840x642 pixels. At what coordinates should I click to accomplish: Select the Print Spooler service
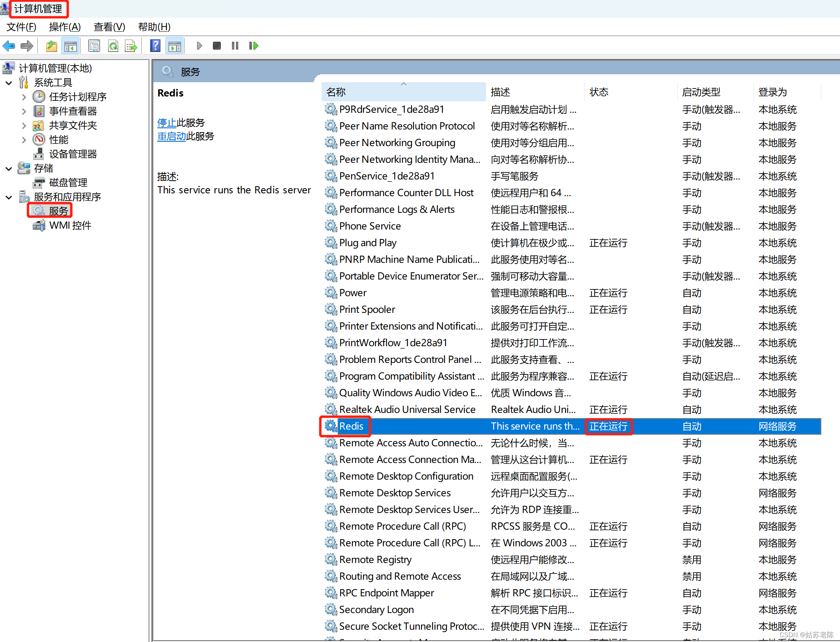571,310
